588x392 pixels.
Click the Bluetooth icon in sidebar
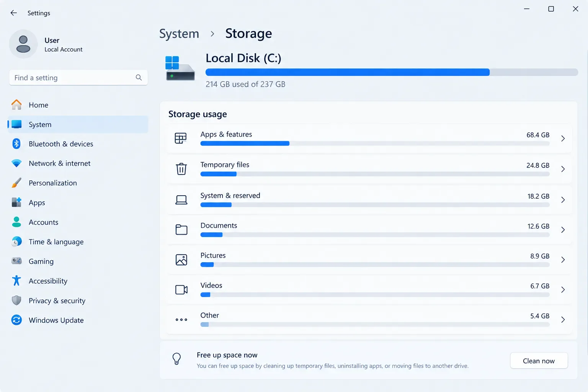click(x=16, y=144)
